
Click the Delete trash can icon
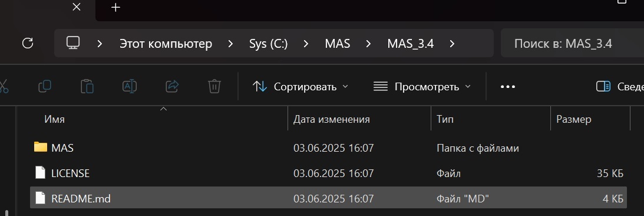pyautogui.click(x=214, y=86)
